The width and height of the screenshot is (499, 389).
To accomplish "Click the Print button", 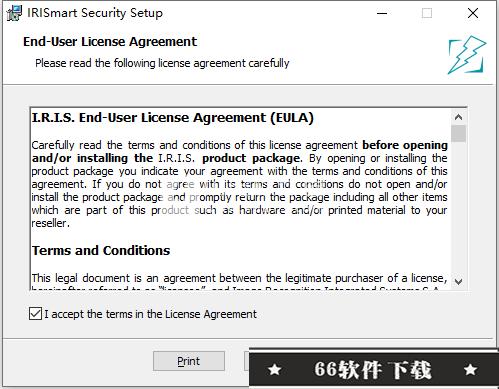I will [189, 361].
